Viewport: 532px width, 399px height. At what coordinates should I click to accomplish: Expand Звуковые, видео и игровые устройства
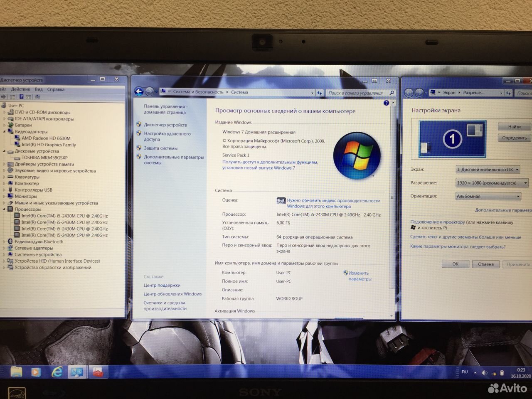[5, 171]
